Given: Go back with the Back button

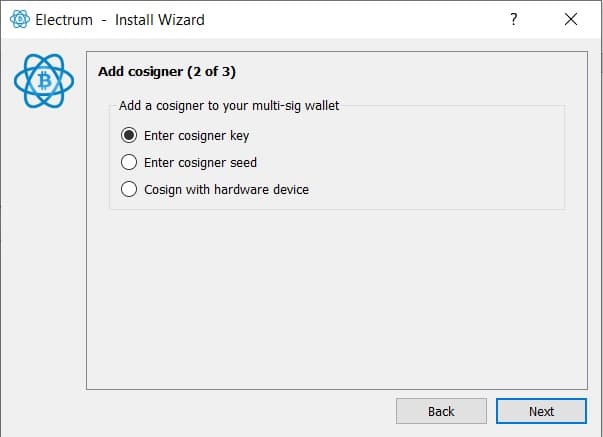Looking at the screenshot, I should 441,411.
